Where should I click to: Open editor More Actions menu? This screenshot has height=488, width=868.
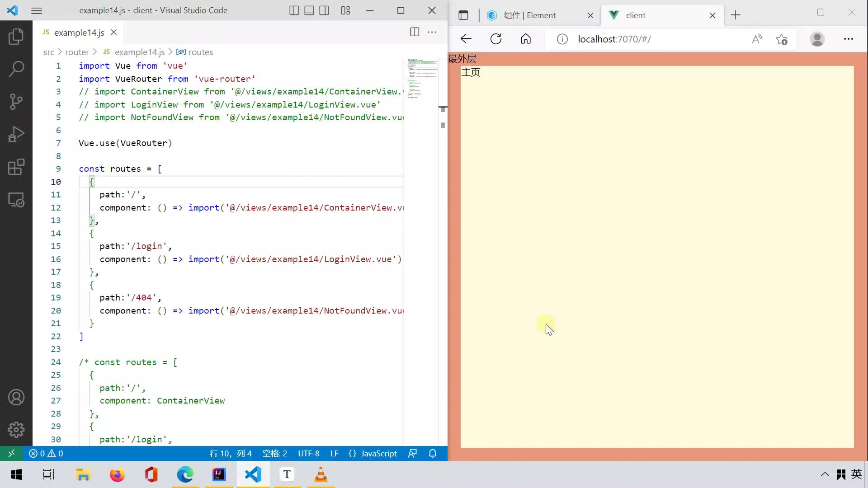[432, 32]
